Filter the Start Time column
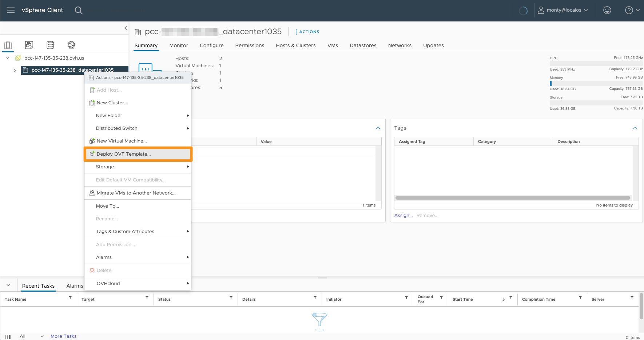This screenshot has height=340, width=644. pyautogui.click(x=511, y=297)
